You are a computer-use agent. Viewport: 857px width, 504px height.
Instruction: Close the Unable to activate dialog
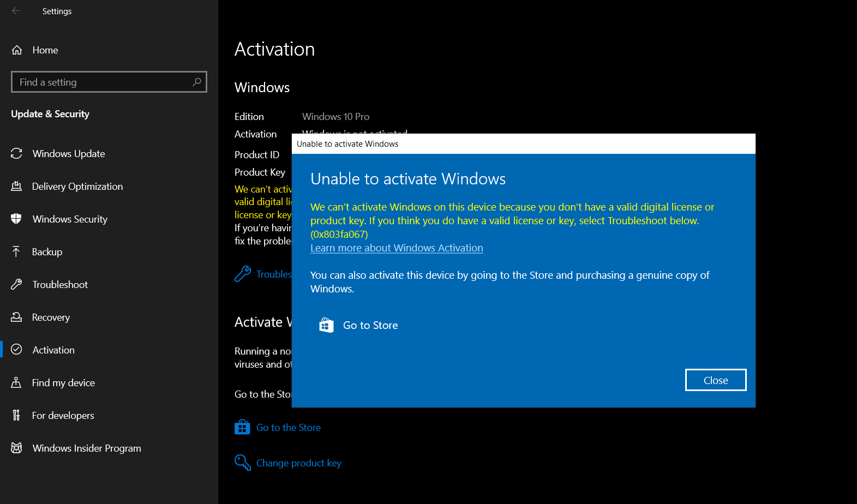(x=716, y=380)
